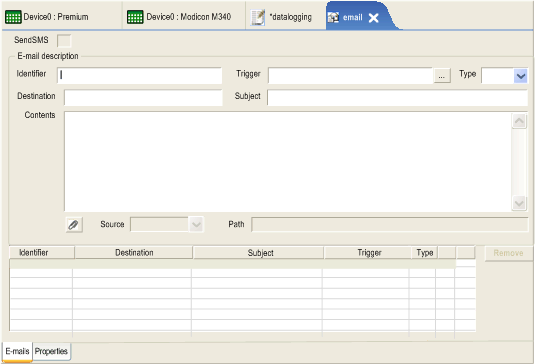The height and width of the screenshot is (364, 535).
Task: Click into the Identifier input field
Action: pos(140,75)
